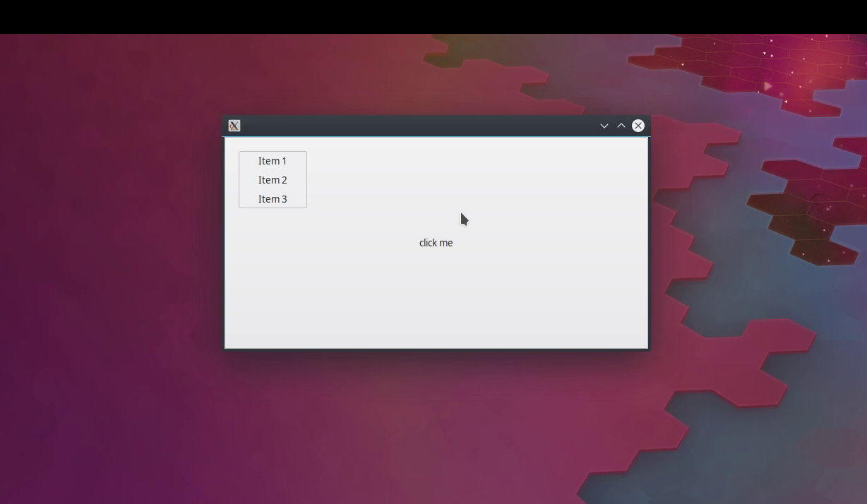Click the window title bar

pos(424,125)
